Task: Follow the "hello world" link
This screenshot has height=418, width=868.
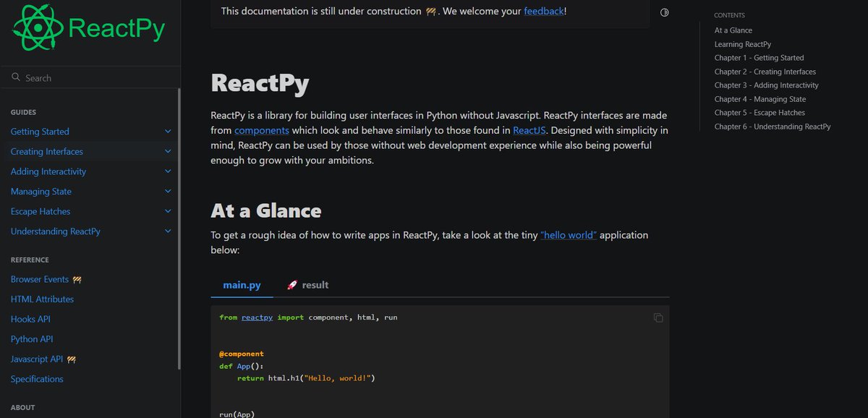Action: click(569, 235)
